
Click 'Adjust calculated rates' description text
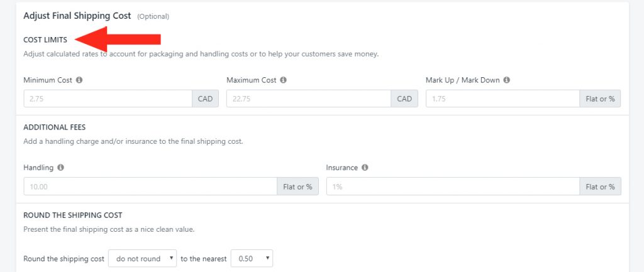[x=201, y=54]
